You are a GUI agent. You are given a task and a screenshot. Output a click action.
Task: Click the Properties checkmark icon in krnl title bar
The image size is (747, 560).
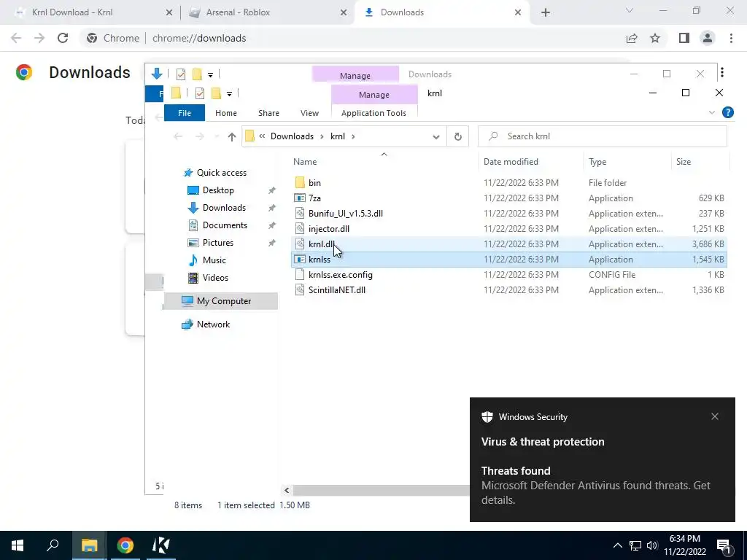point(200,93)
